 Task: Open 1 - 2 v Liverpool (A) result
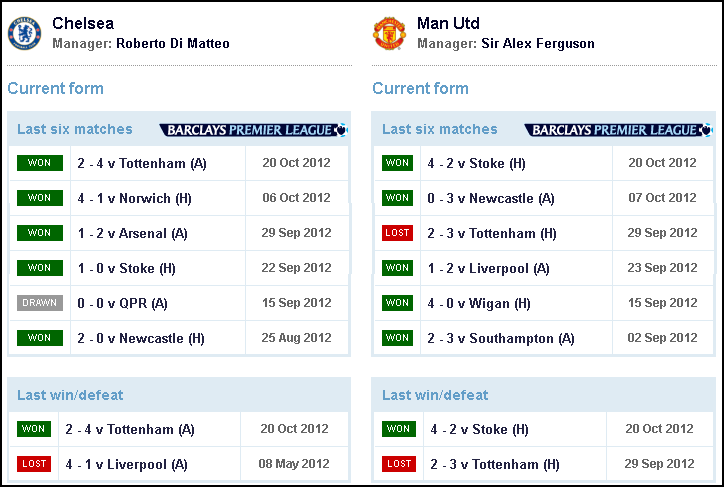click(488, 269)
